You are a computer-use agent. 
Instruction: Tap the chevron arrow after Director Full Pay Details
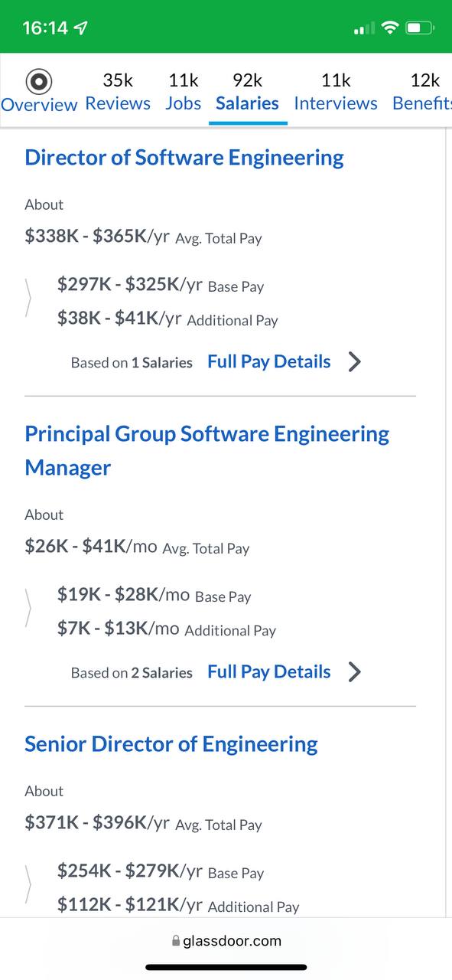[354, 362]
